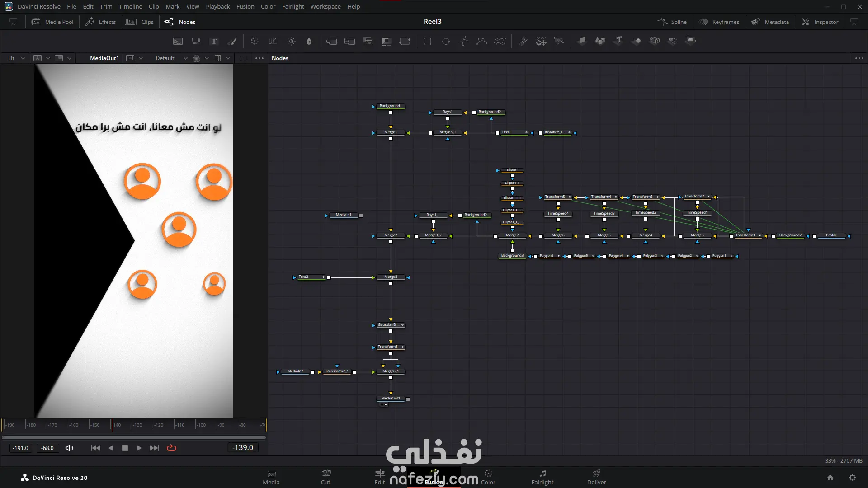This screenshot has height=488, width=868.
Task: Switch to the Deliver page tab
Action: [x=596, y=477]
